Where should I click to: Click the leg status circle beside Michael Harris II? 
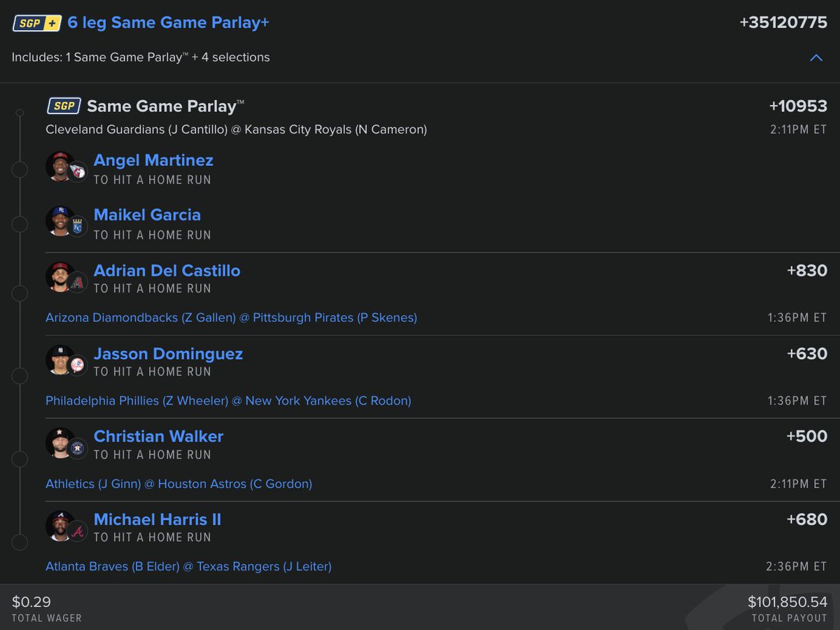(20, 542)
